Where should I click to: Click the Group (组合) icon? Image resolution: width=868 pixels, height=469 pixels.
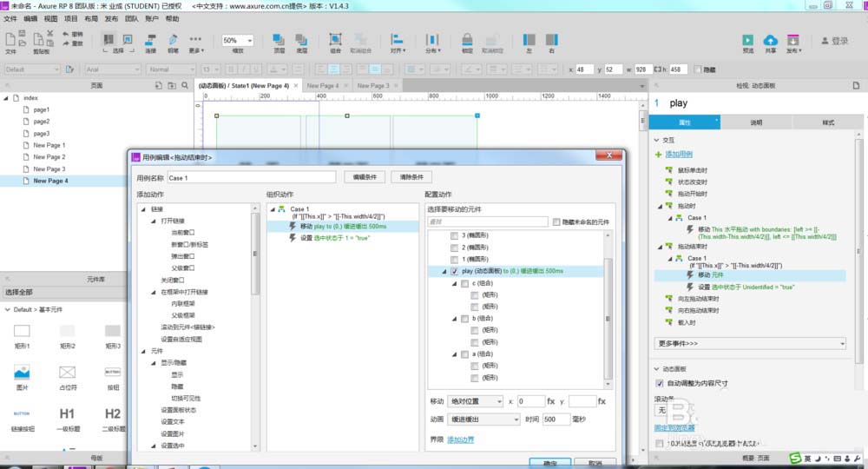tap(335, 39)
